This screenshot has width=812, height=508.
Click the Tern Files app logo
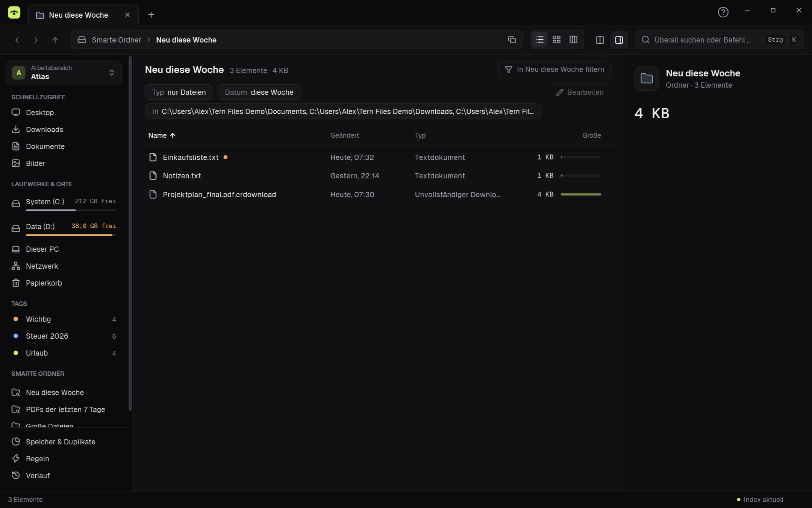point(14,12)
